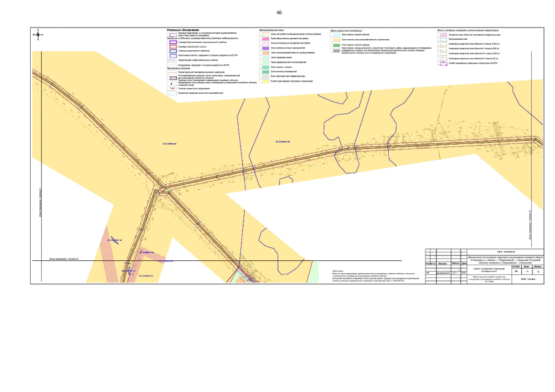
Task: Click the "Условные обозначения" legend heading
Action: [x=183, y=29]
